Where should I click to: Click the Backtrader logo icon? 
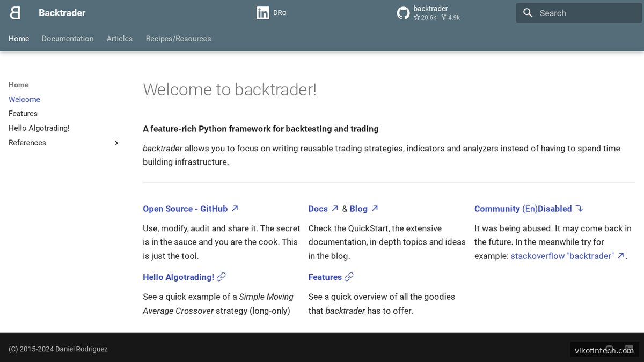coord(14,12)
